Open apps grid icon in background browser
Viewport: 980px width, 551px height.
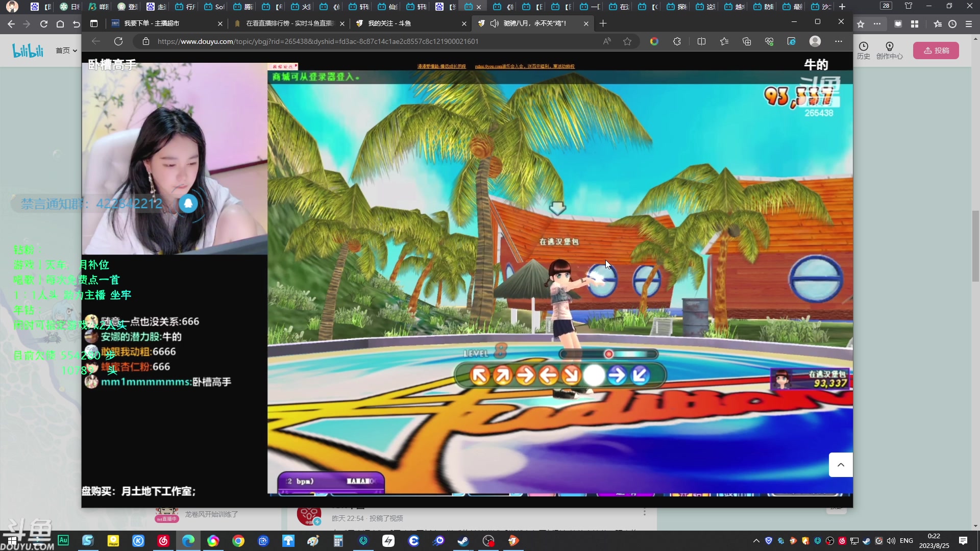(915, 24)
